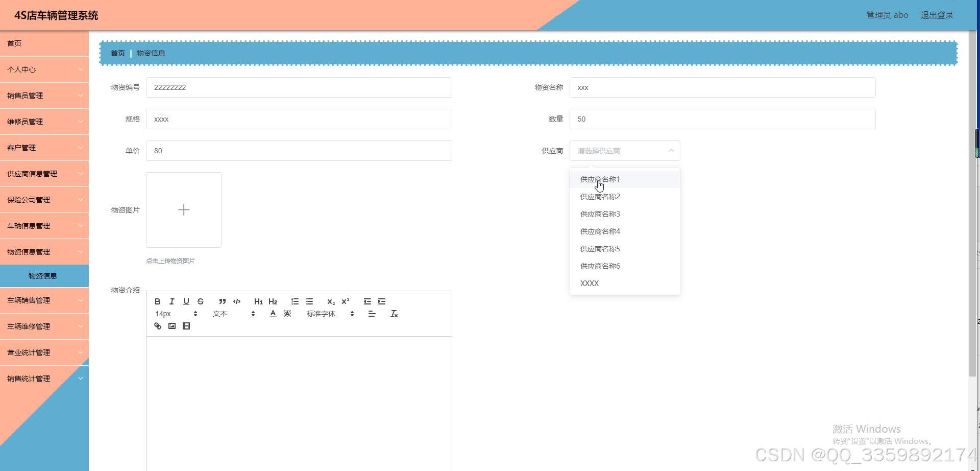The image size is (980, 471).
Task: Expand 车辆维修管理 in the sidebar
Action: point(44,326)
